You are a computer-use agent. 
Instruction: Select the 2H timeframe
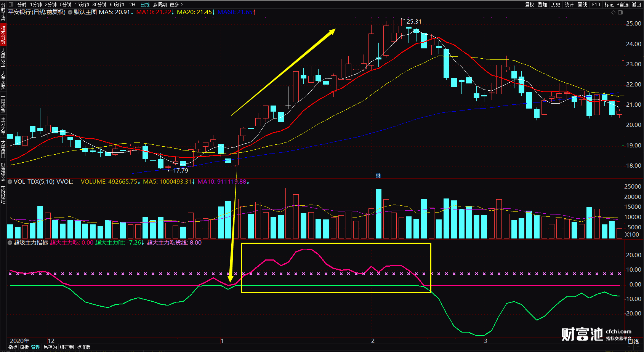coord(132,5)
